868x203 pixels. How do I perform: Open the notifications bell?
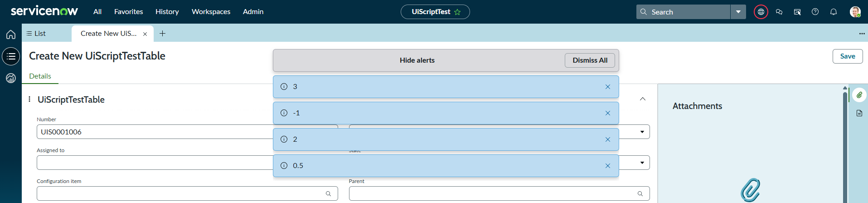(834, 12)
